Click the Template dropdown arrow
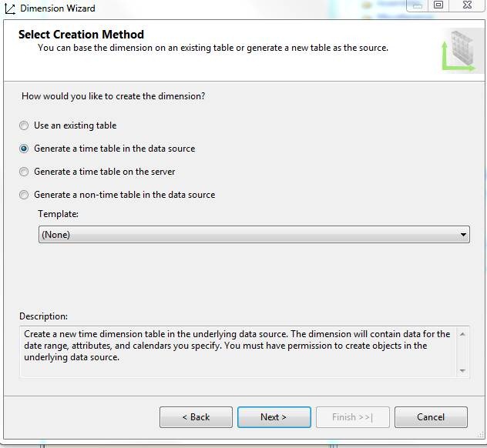 point(463,235)
